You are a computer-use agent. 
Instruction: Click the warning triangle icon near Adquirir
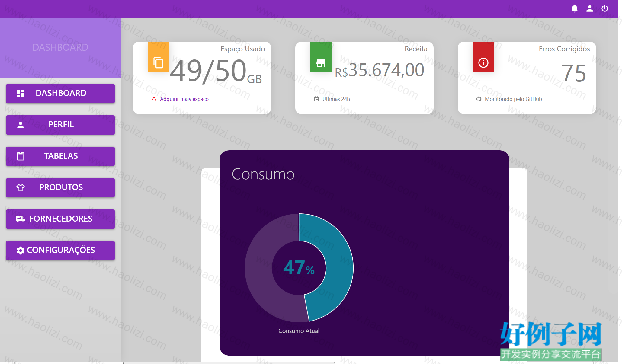[x=154, y=99]
